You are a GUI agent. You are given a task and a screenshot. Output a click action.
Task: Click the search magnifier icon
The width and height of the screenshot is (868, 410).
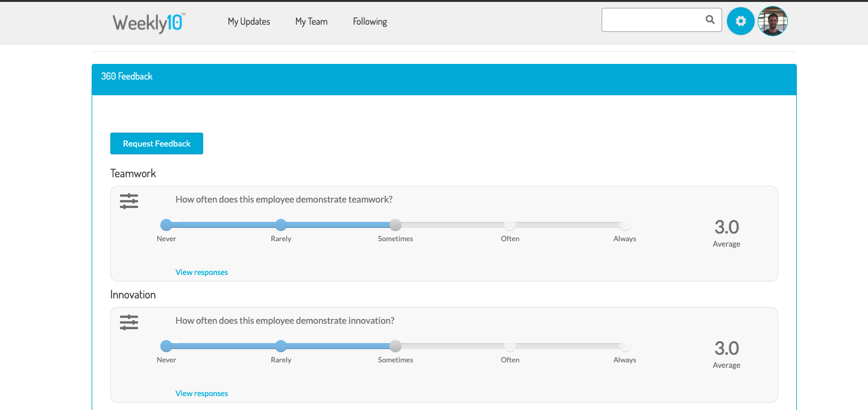click(x=710, y=20)
